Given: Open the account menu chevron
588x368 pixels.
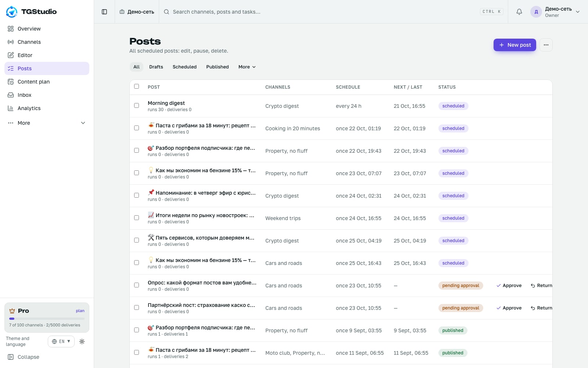Looking at the screenshot, I should click(578, 12).
